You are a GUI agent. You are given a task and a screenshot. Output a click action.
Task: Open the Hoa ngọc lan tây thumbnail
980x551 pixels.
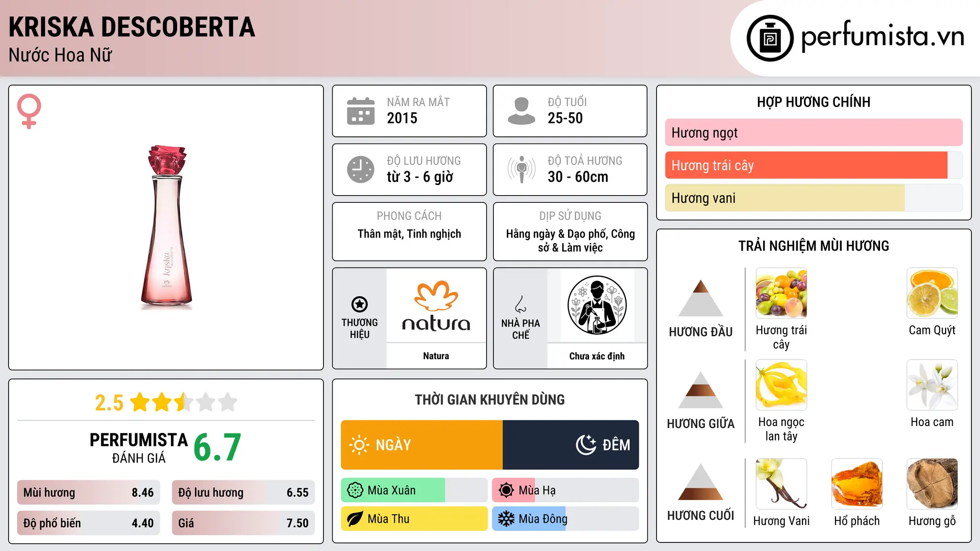(x=781, y=385)
